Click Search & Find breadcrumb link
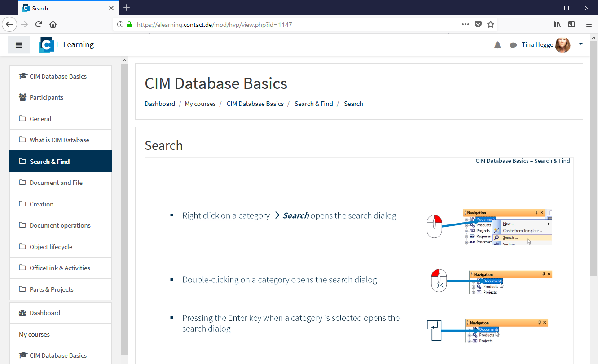This screenshot has width=598, height=364. tap(314, 104)
